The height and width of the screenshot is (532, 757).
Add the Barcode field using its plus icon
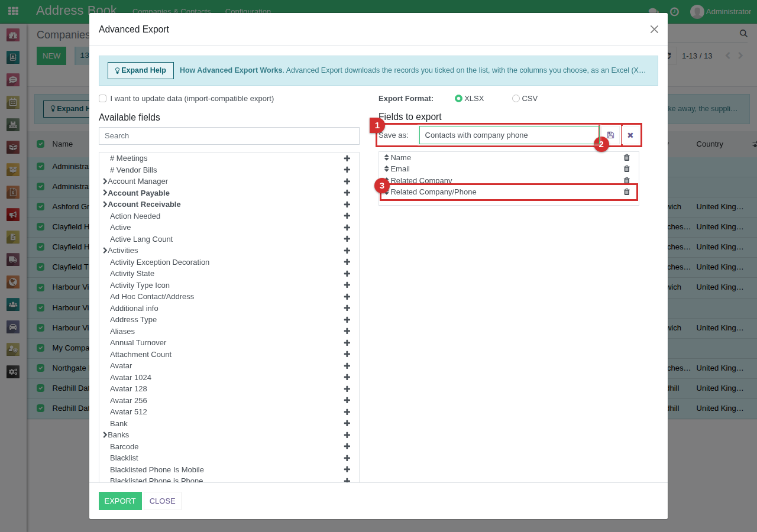point(347,447)
